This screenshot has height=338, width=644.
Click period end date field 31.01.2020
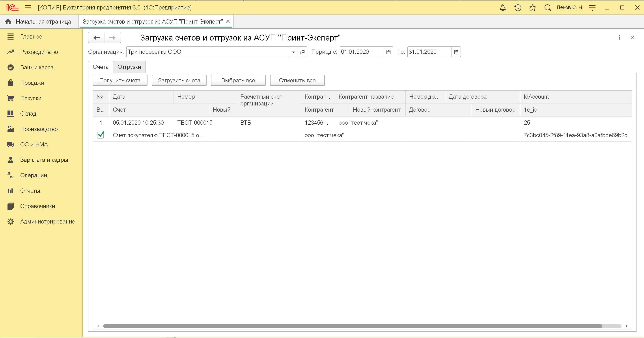tap(429, 52)
